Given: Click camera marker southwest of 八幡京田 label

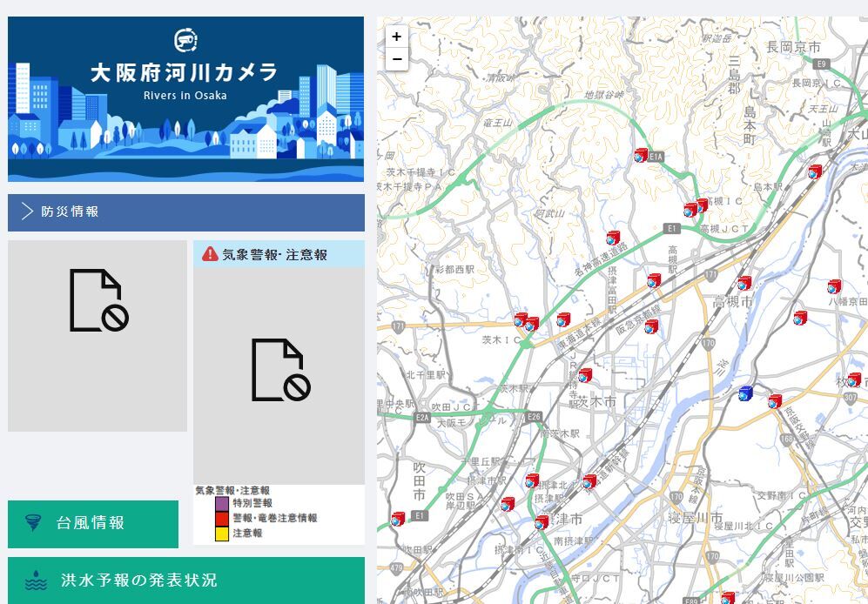Looking at the screenshot, I should click(800, 318).
